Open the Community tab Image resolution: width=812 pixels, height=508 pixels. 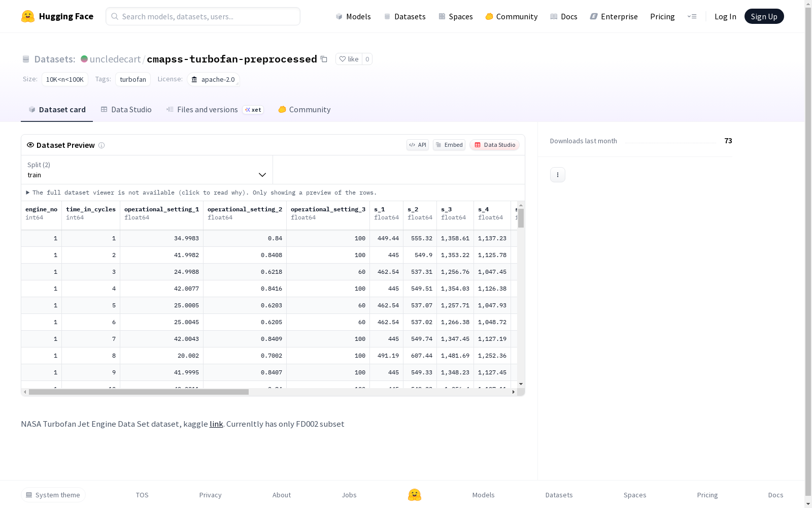pyautogui.click(x=304, y=110)
